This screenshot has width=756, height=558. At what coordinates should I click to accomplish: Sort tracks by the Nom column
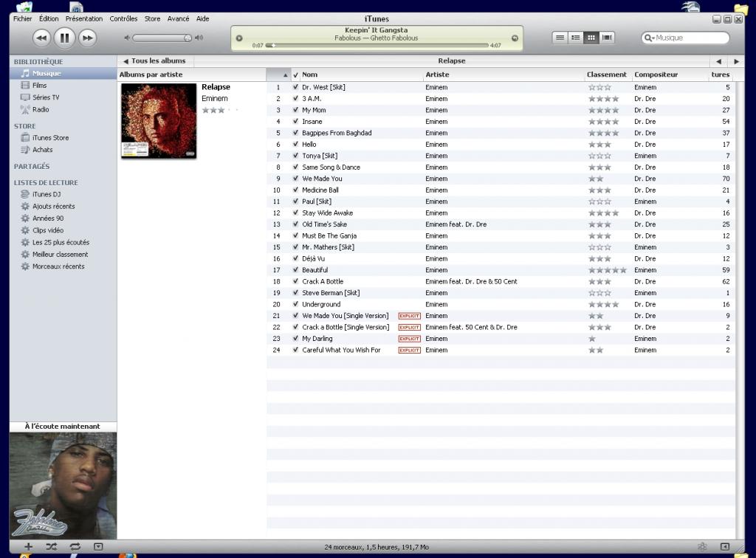point(362,75)
